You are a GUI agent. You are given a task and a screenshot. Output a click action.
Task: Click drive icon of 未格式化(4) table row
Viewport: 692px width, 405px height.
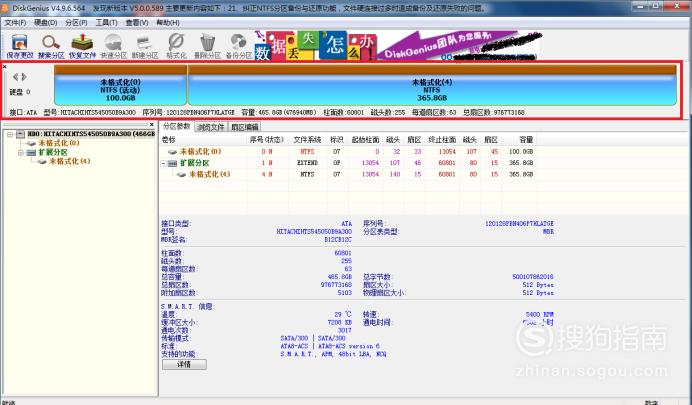[181, 175]
